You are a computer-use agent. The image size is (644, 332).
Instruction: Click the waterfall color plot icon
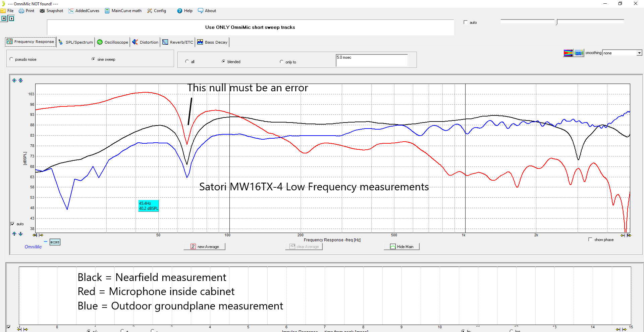tap(568, 53)
